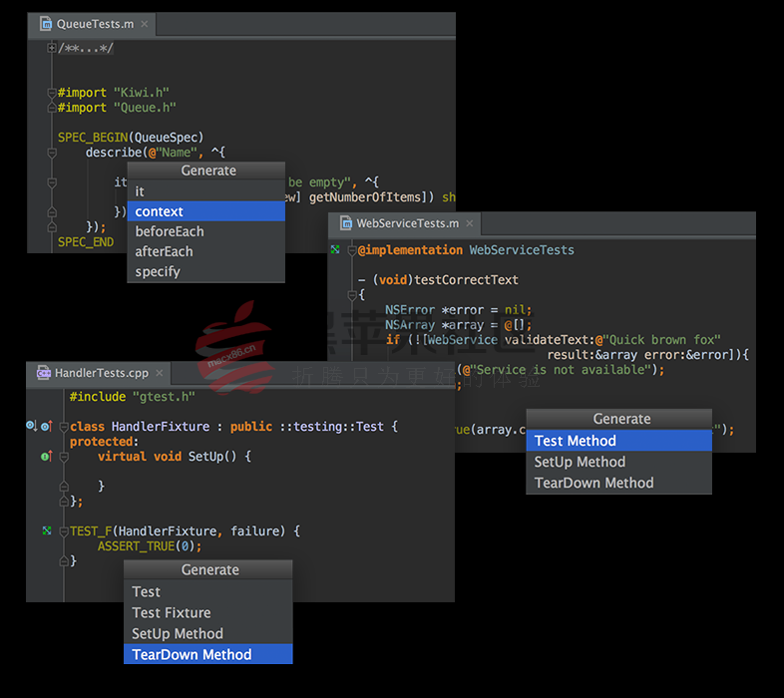784x698 pixels.
Task: Click the blue subclass icon beside class HandlerFixture
Action: tap(31, 426)
